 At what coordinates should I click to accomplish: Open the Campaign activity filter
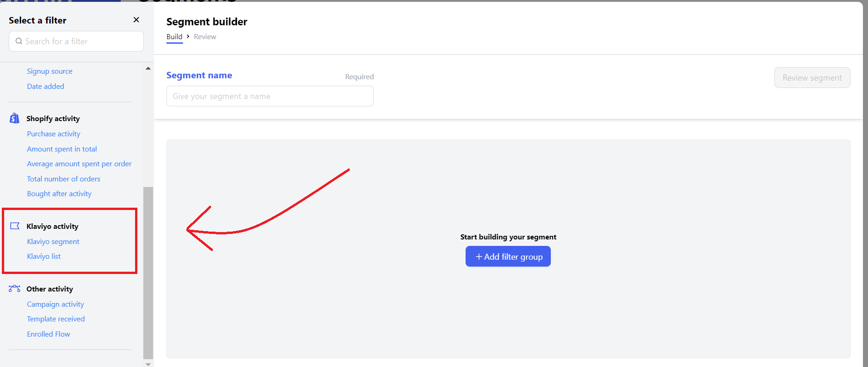55,304
